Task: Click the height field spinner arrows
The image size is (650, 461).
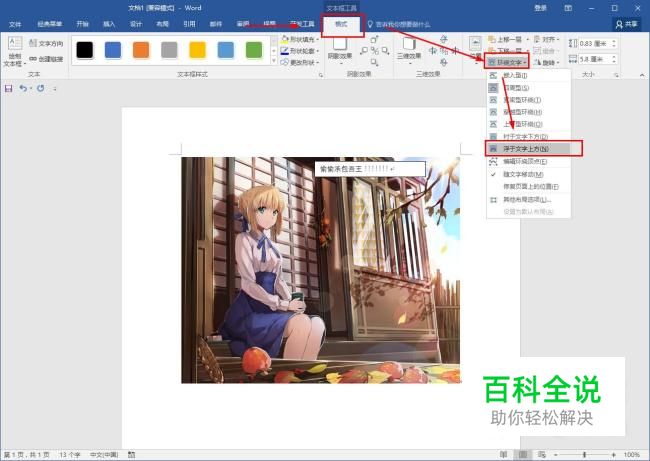Action: click(x=614, y=44)
